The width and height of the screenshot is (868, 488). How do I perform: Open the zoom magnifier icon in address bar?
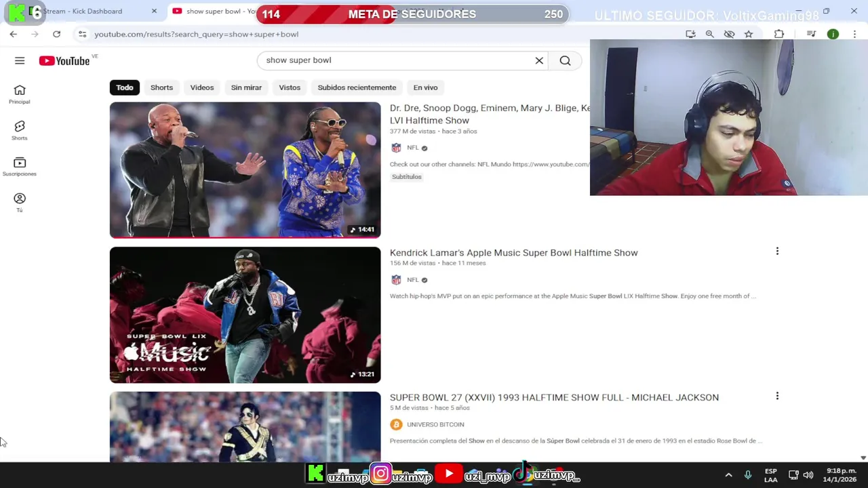click(x=710, y=34)
